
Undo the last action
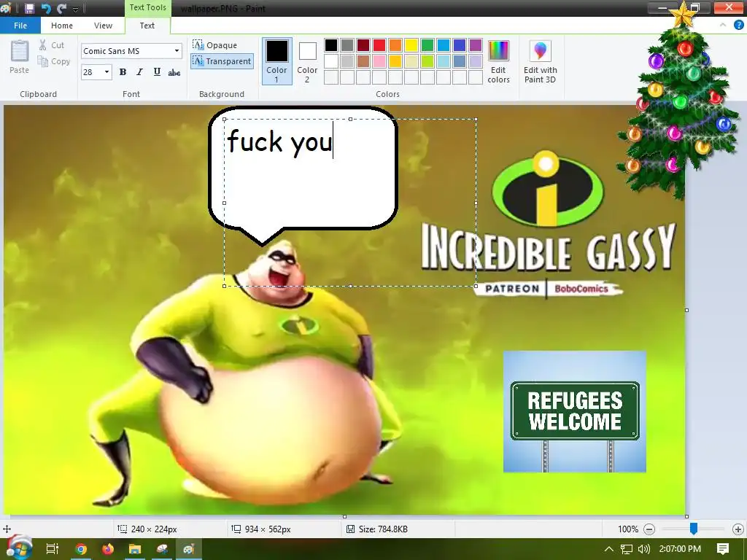point(46,8)
